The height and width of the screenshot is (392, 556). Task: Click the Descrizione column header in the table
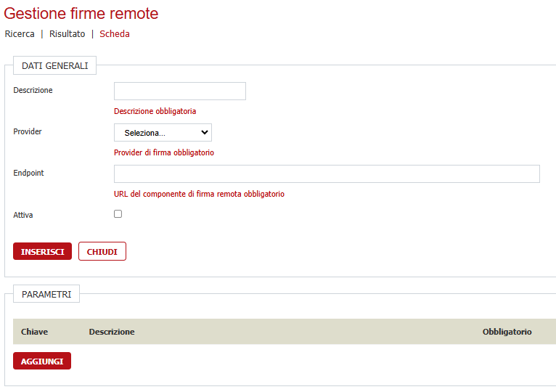[x=112, y=332]
